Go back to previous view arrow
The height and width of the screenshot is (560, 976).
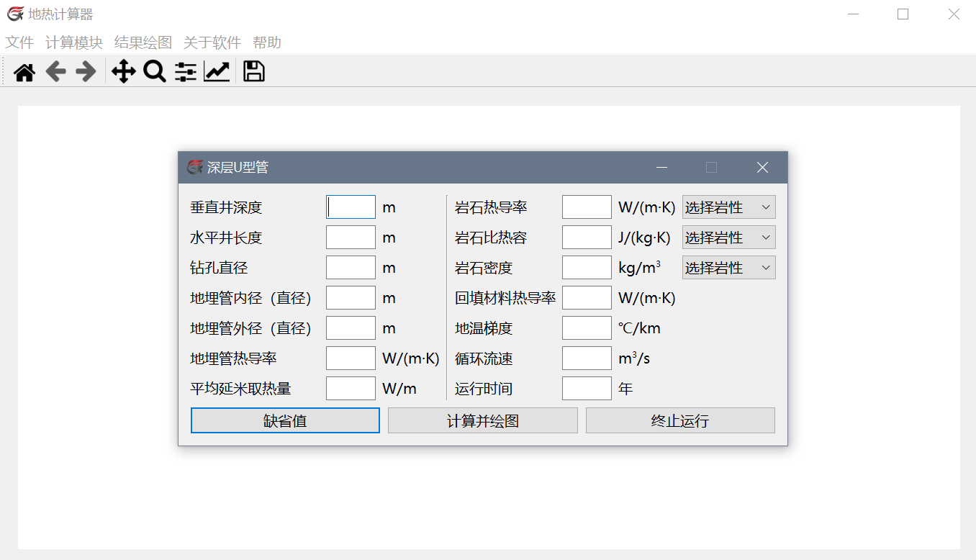point(55,71)
